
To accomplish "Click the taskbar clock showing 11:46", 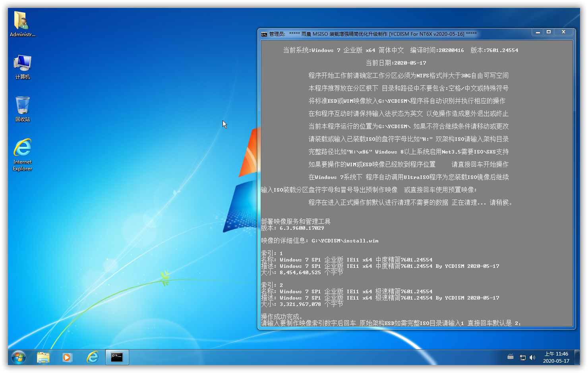I will (556, 357).
